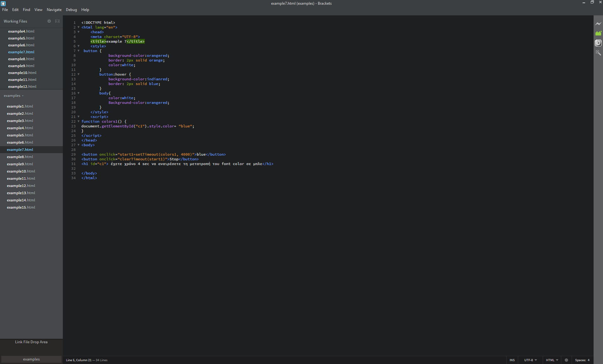Open the HTML language mode dropdown
This screenshot has height=364, width=603.
[551, 360]
